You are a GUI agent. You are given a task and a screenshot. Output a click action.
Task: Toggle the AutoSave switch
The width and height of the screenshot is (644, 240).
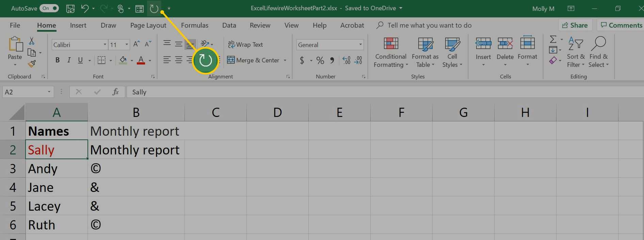(49, 9)
